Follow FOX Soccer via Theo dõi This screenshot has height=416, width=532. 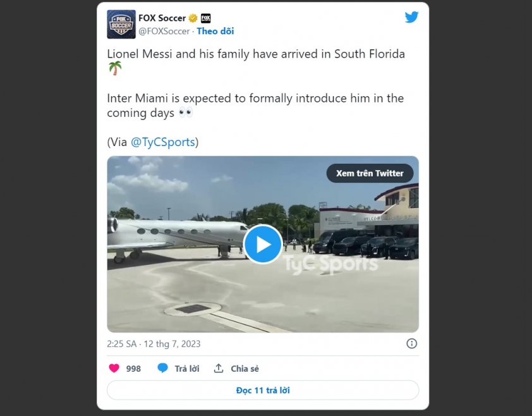pyautogui.click(x=215, y=31)
